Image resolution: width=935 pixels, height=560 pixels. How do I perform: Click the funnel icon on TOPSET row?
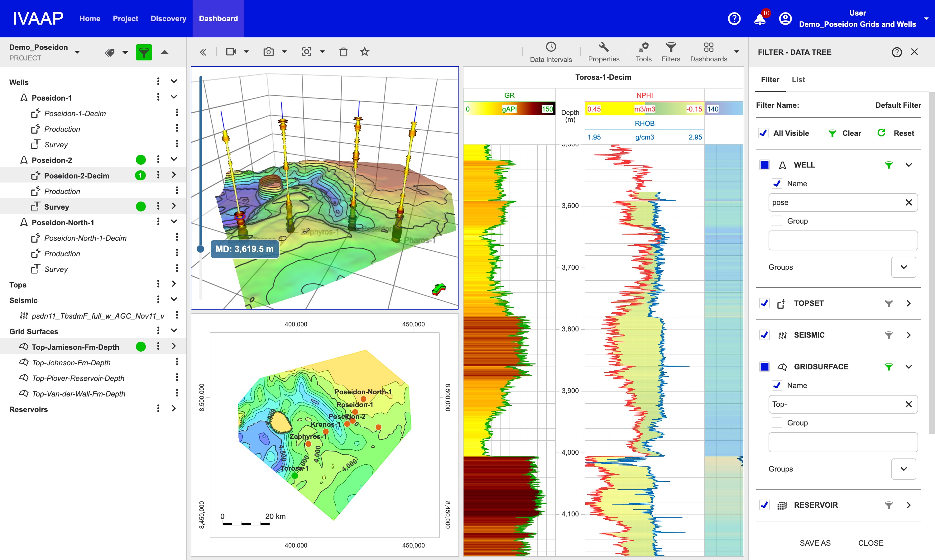coord(889,303)
